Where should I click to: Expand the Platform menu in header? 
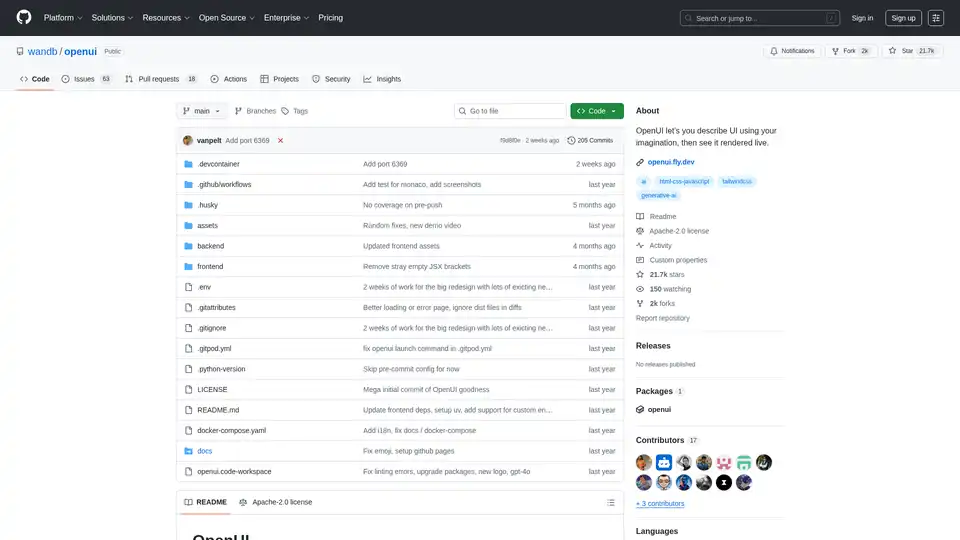tap(62, 18)
